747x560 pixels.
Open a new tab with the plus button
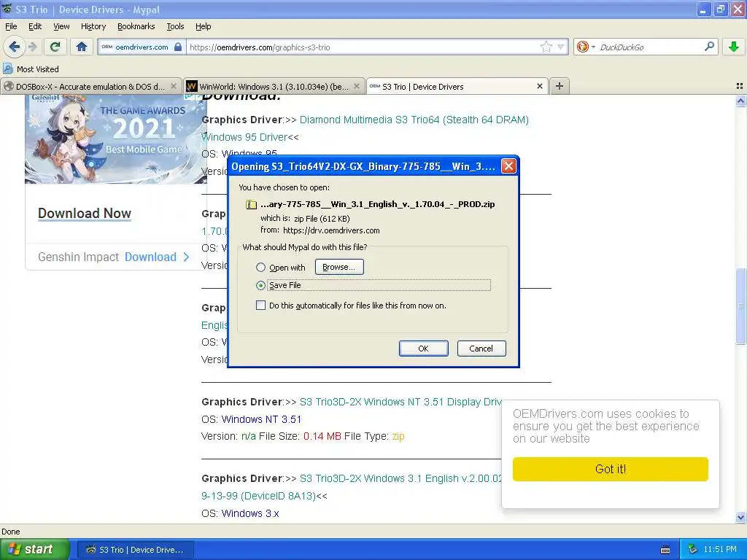(560, 86)
